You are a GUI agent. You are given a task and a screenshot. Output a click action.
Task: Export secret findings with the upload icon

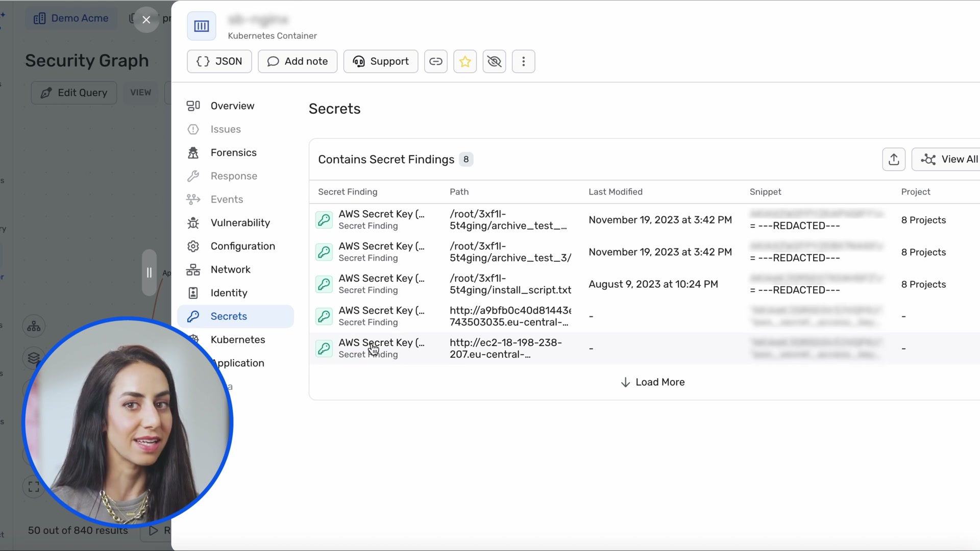click(x=894, y=159)
